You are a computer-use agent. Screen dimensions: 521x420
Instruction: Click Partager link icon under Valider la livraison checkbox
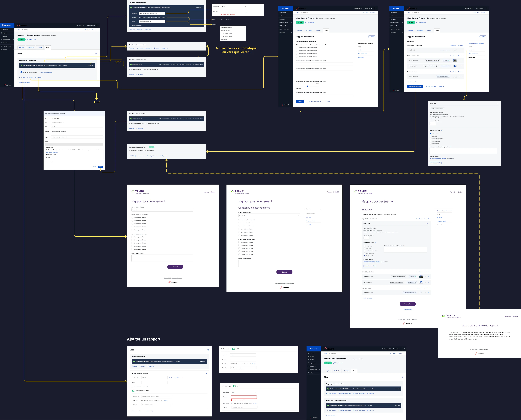pos(20,77)
